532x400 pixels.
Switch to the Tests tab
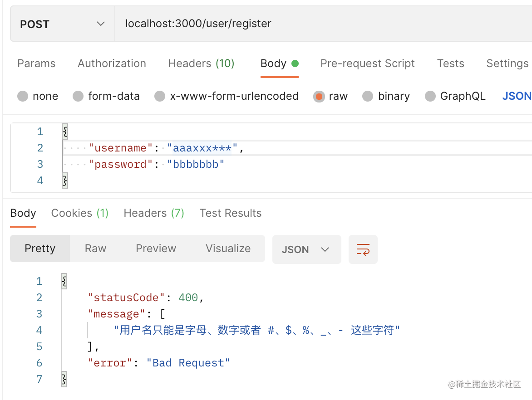450,63
